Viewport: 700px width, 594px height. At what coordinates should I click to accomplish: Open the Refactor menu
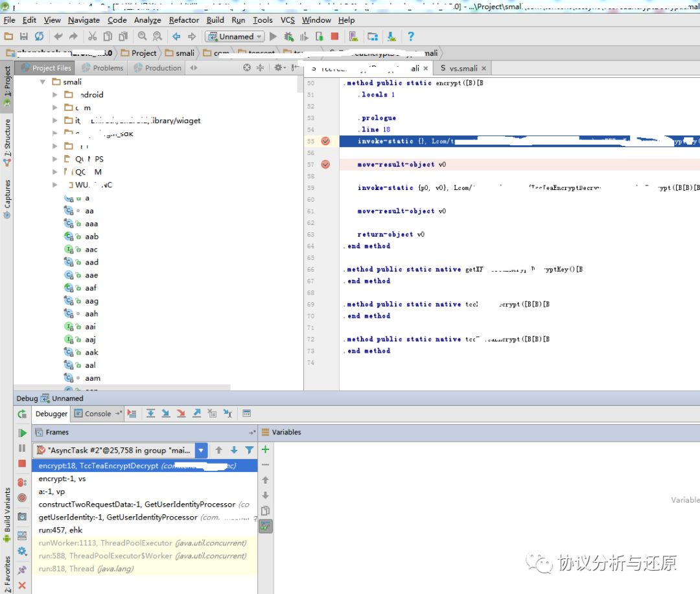(184, 20)
